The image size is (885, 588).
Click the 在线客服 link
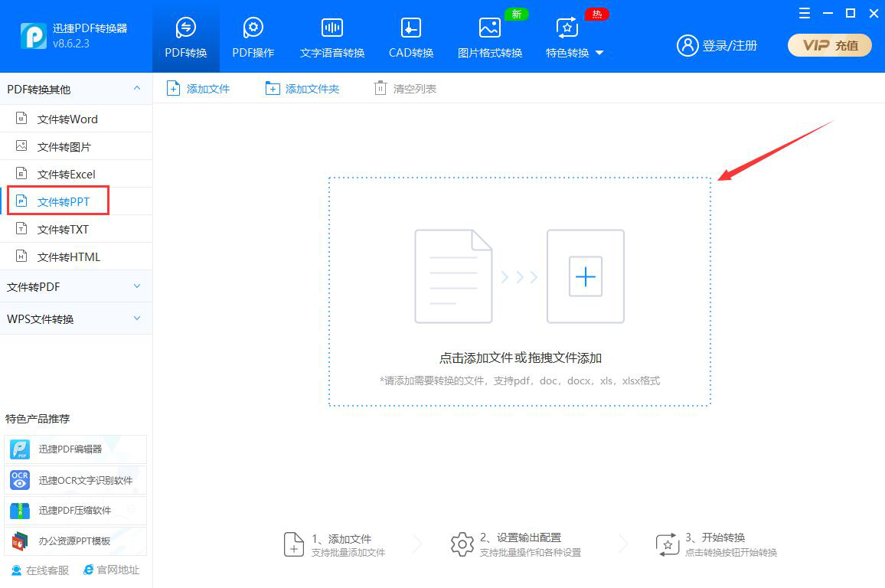[x=40, y=570]
